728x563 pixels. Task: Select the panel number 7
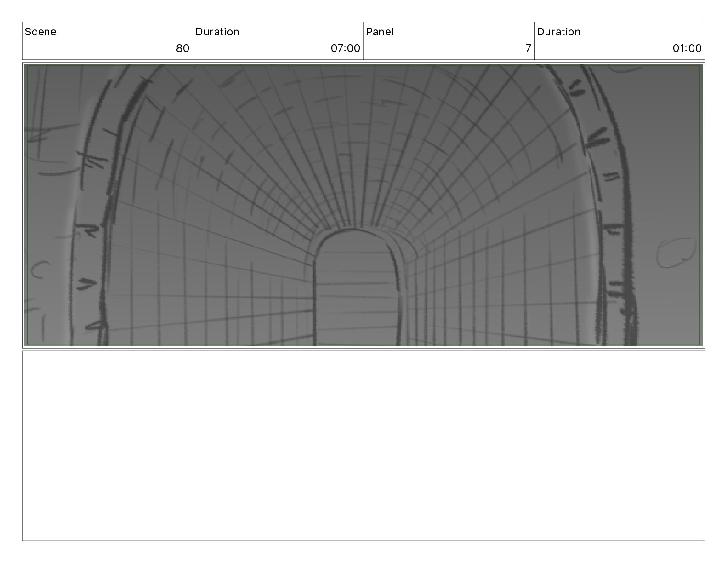click(x=528, y=48)
